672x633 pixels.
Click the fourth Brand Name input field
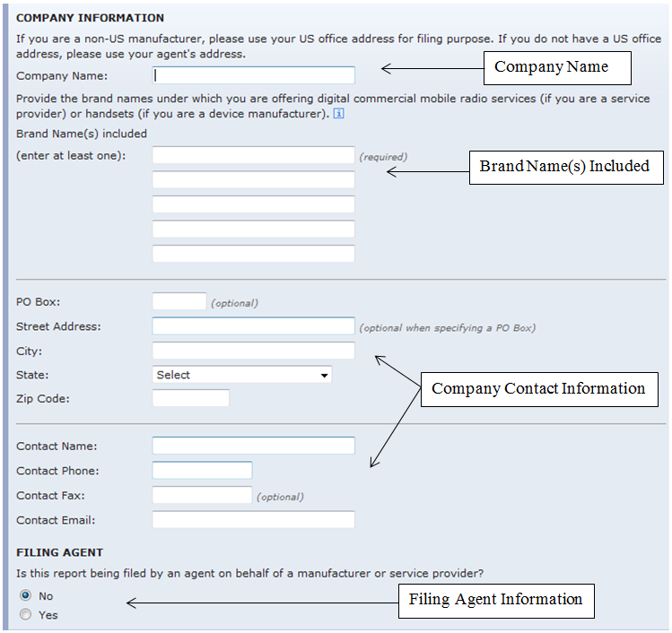[x=254, y=229]
